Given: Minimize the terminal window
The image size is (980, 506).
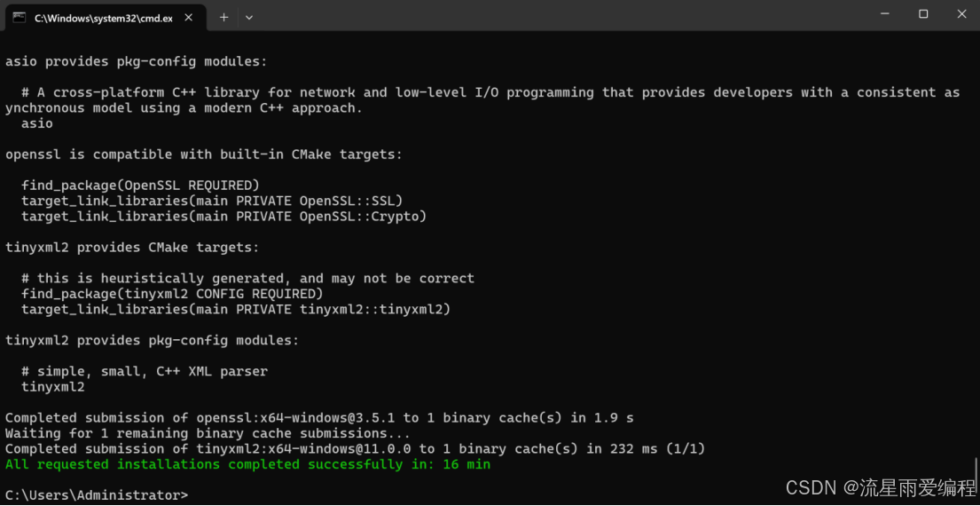Looking at the screenshot, I should coord(884,14).
